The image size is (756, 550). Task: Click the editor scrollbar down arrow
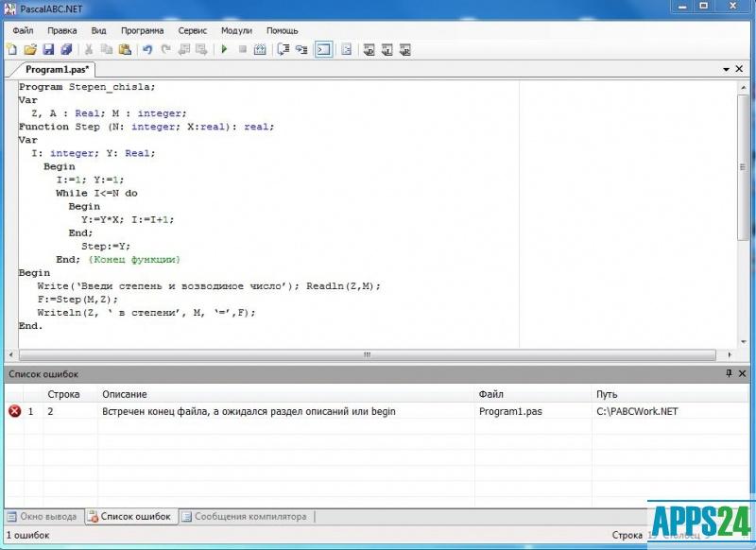click(743, 342)
